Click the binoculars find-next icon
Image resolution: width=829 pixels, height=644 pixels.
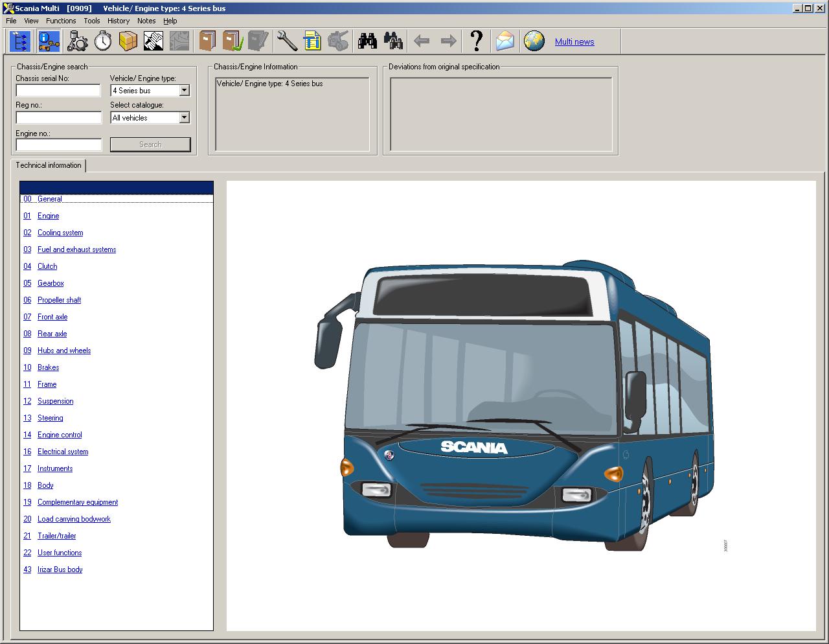point(393,41)
